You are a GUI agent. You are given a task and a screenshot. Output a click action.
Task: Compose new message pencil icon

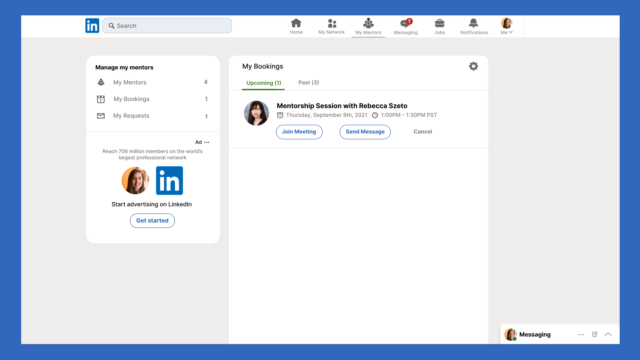point(595,334)
